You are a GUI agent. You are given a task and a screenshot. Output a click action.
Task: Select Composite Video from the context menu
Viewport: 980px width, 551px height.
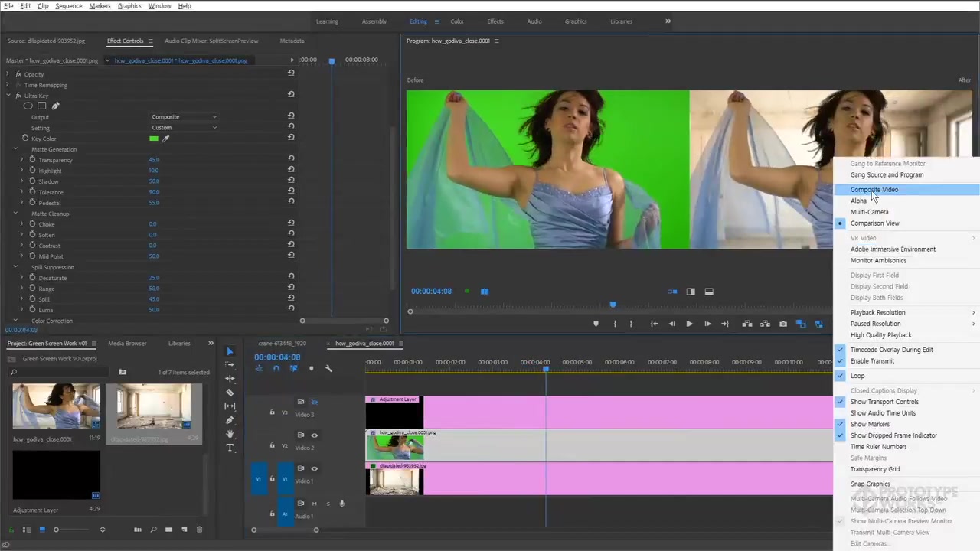874,190
